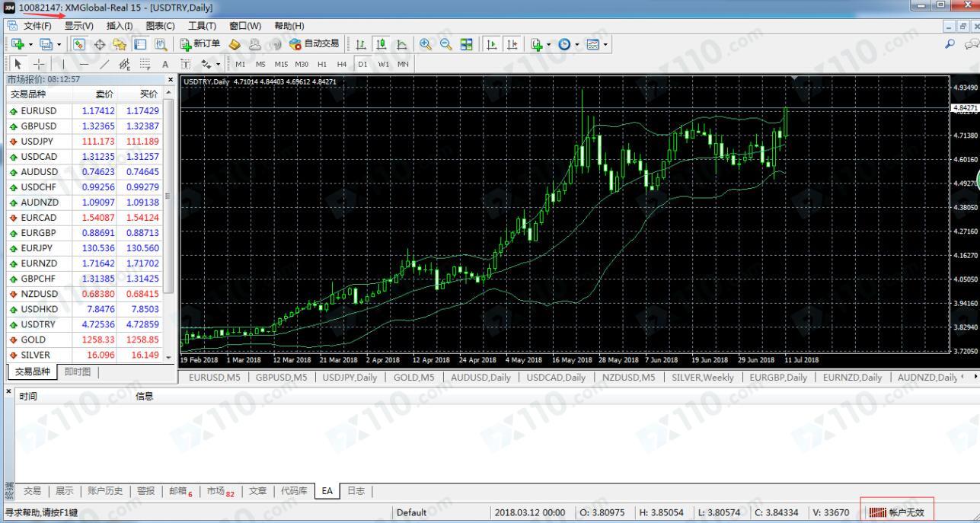Draw a horizontal line tool
This screenshot has height=523, width=980.
point(84,64)
